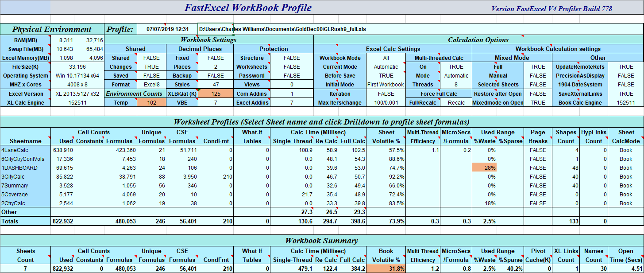
Task: Click the "Swap File(MB)" label cell
Action: click(25, 49)
